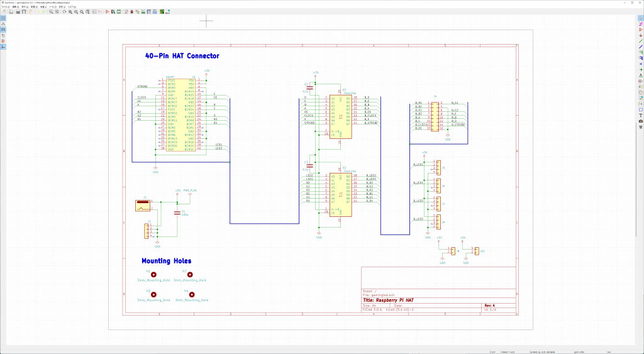Open the 配置 menu
The width and height of the screenshot is (644, 354).
[x=33, y=6]
